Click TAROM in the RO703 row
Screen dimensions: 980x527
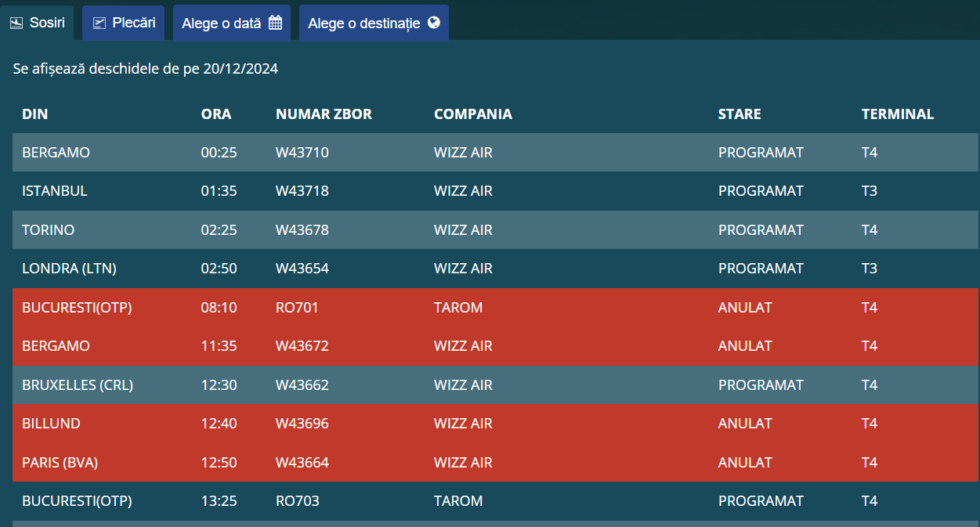(x=458, y=501)
